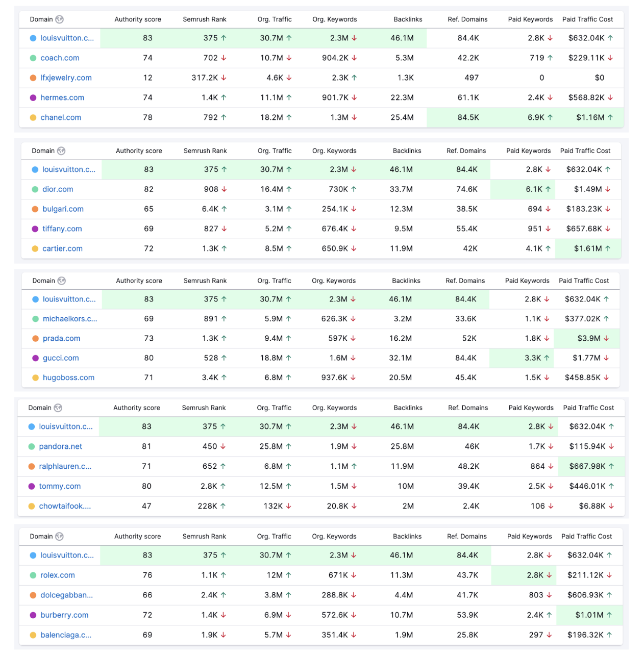
Task: Click globe icon beside Domain header in pandora.net table
Action: click(x=58, y=408)
